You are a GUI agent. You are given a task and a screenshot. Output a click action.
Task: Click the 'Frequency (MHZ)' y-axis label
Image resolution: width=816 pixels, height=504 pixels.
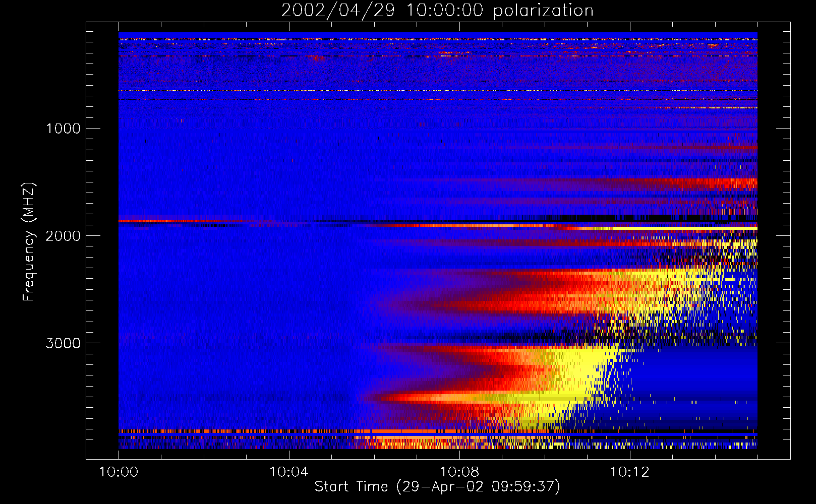pyautogui.click(x=29, y=242)
